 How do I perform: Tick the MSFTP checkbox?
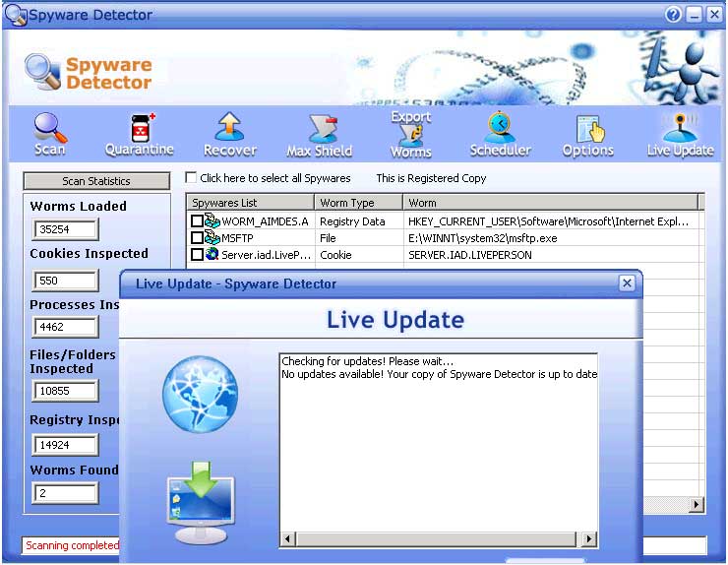tap(197, 238)
